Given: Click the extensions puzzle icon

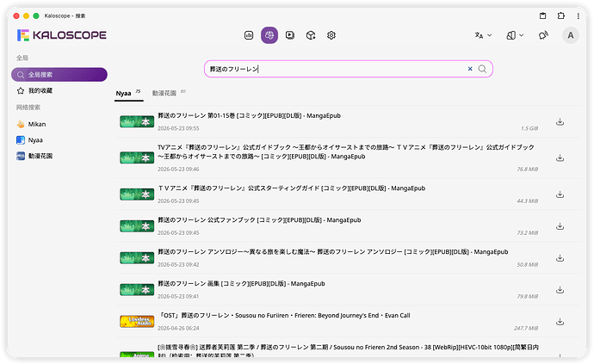Looking at the screenshot, I should click(560, 15).
